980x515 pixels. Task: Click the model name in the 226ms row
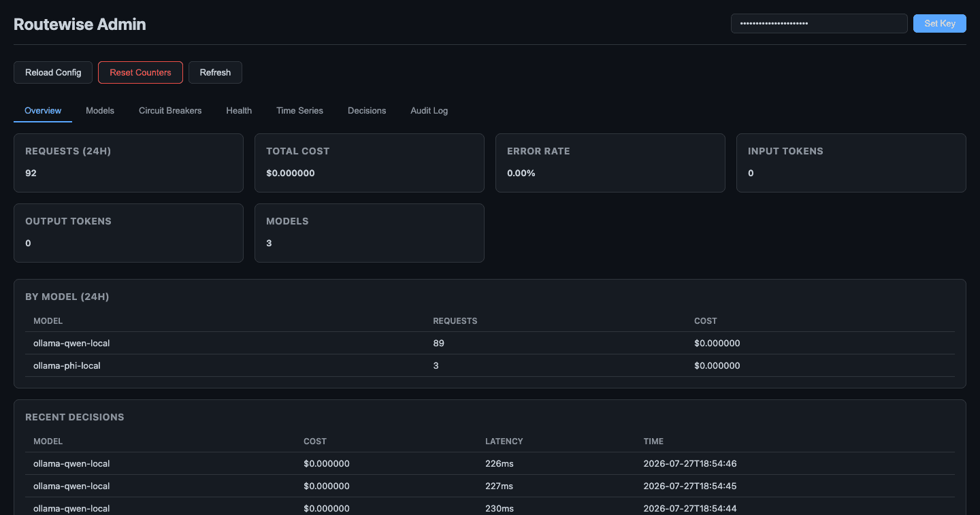(x=71, y=463)
